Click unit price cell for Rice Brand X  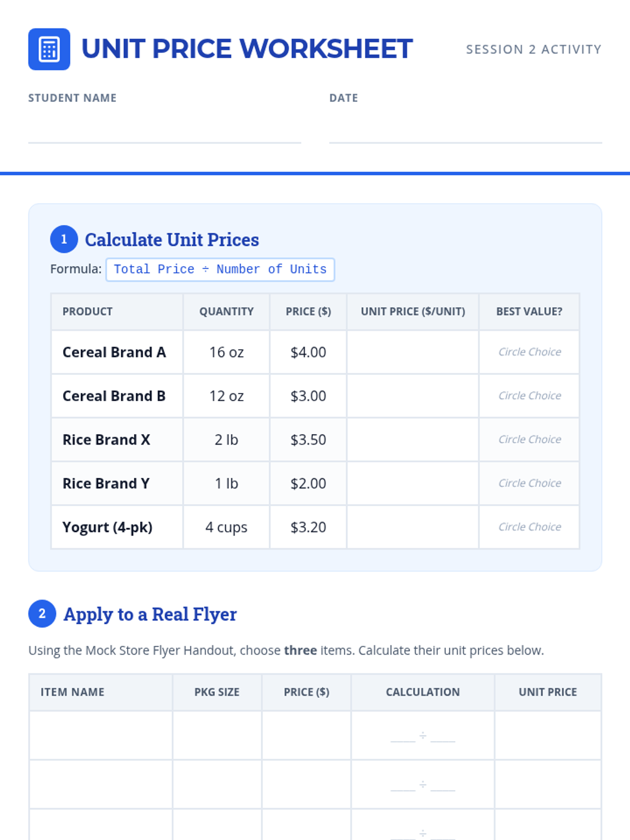tap(413, 439)
